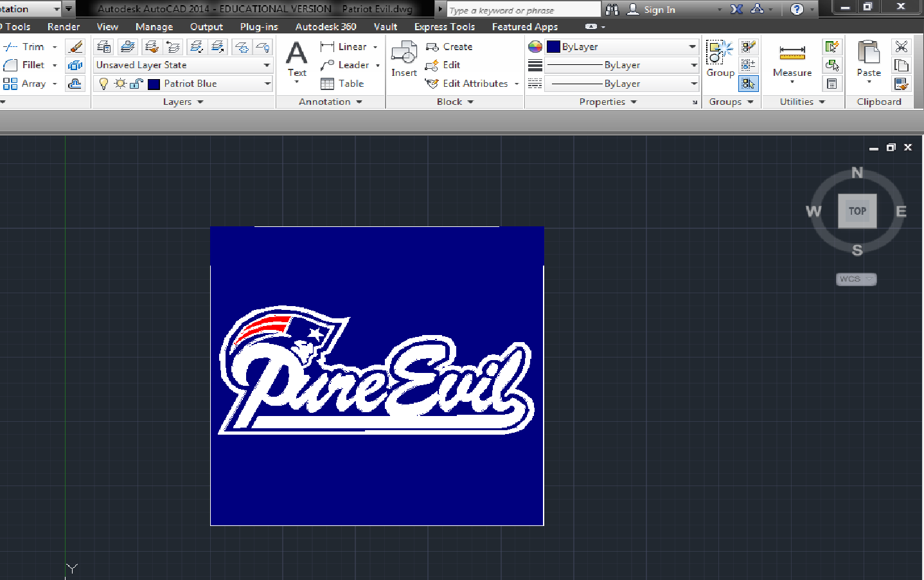
Task: Click Edit Attributes in Block panel
Action: (466, 84)
